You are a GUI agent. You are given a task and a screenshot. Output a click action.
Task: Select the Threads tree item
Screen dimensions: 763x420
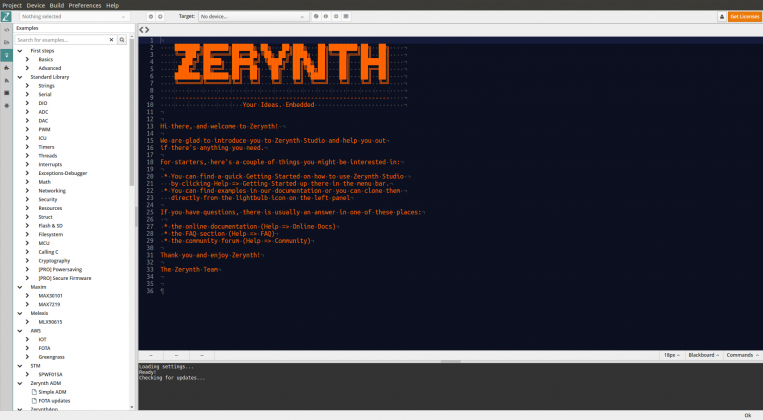(48, 156)
